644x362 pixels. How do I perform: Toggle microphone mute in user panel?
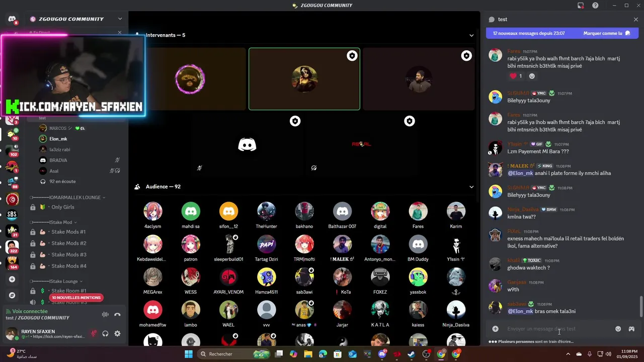click(x=94, y=333)
